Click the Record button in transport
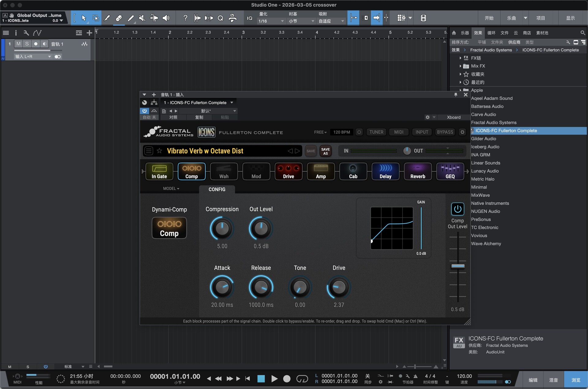The image size is (588, 389). tap(287, 379)
